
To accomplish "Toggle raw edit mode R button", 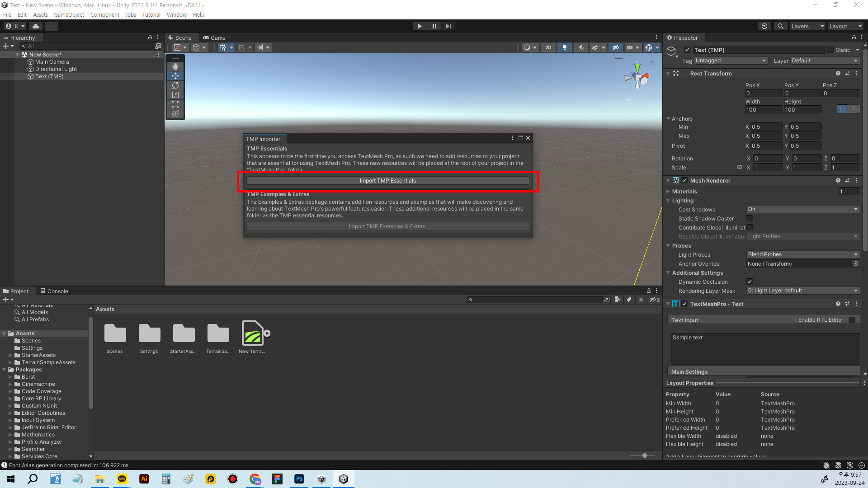I will (854, 109).
